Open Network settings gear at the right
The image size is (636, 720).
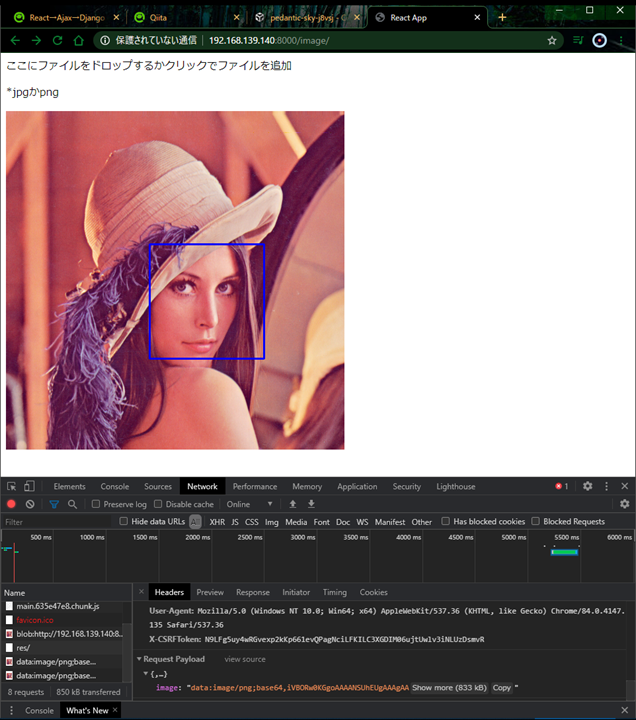(x=625, y=504)
